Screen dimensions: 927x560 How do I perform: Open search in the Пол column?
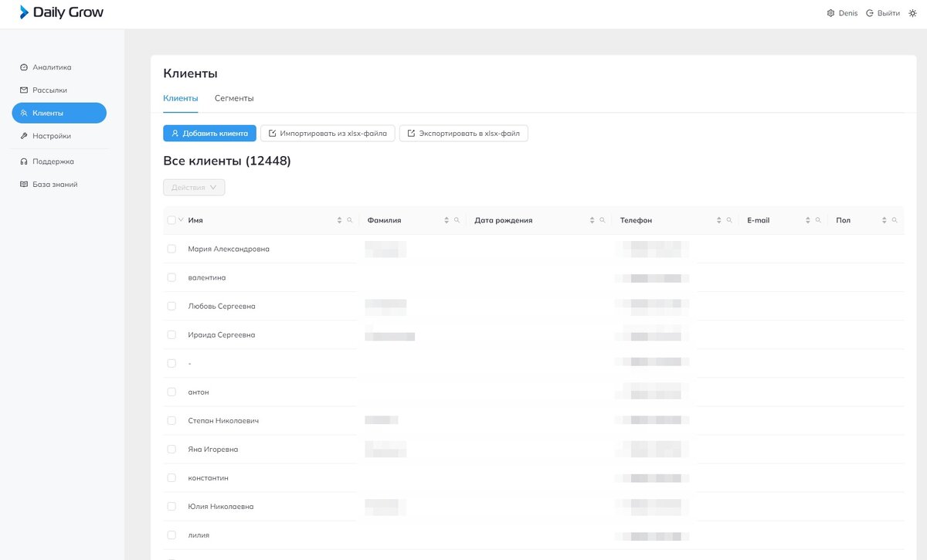click(x=895, y=220)
